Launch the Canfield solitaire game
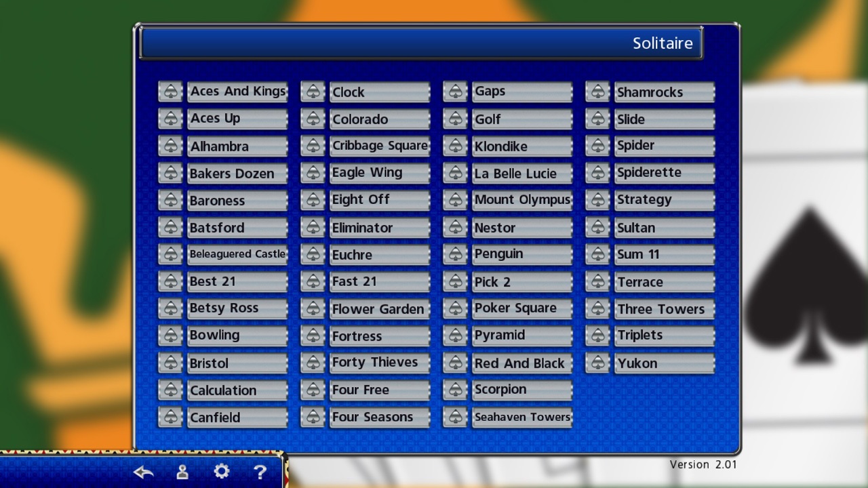Viewport: 868px width, 488px height. [237, 417]
